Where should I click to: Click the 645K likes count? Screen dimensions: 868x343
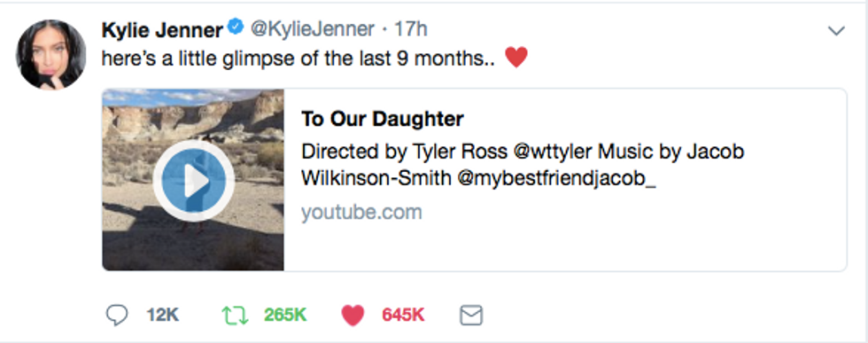(403, 316)
